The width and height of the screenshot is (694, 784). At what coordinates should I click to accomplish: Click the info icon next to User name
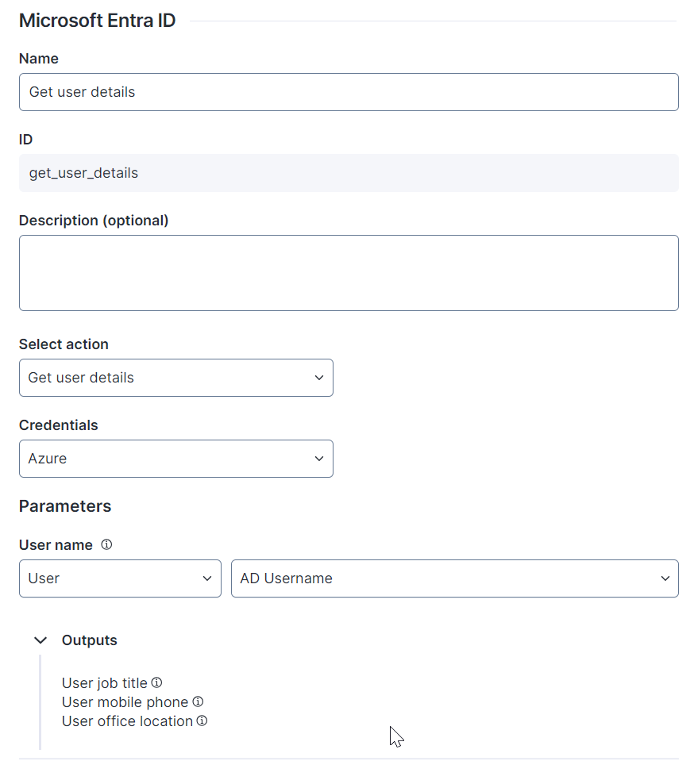(x=106, y=545)
